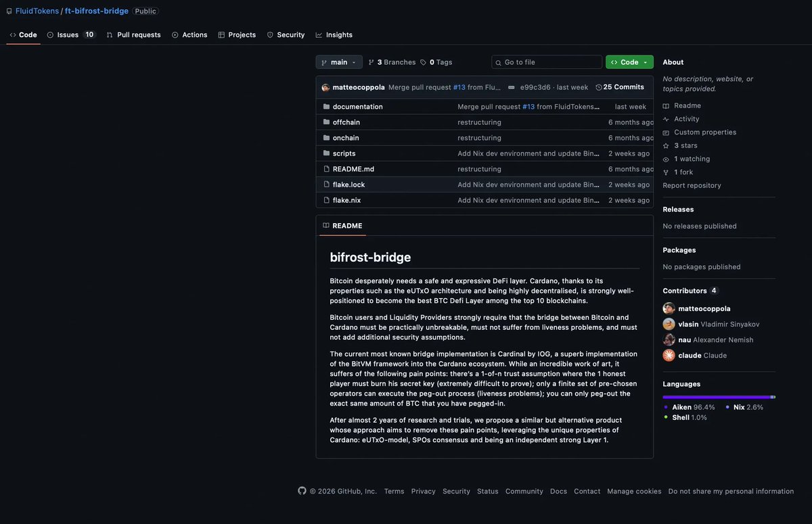The image size is (812, 524).
Task: Open the Pull requests tab
Action: click(134, 34)
